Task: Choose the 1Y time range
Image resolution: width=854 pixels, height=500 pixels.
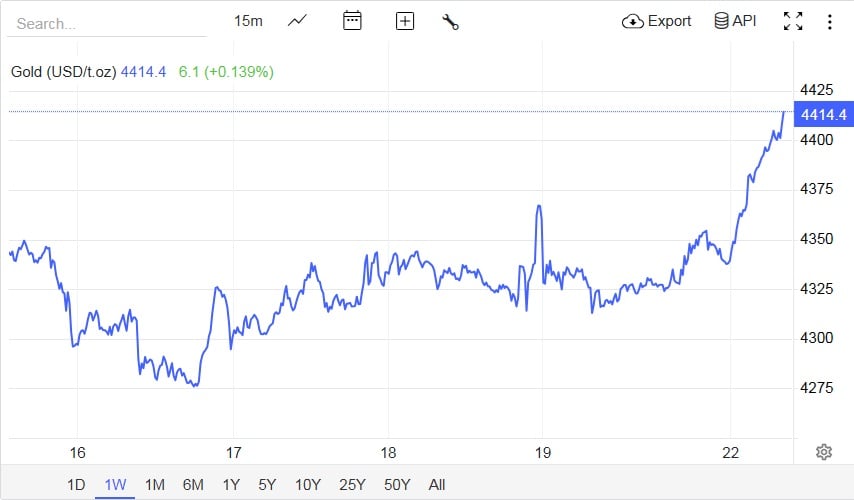Action: point(231,485)
